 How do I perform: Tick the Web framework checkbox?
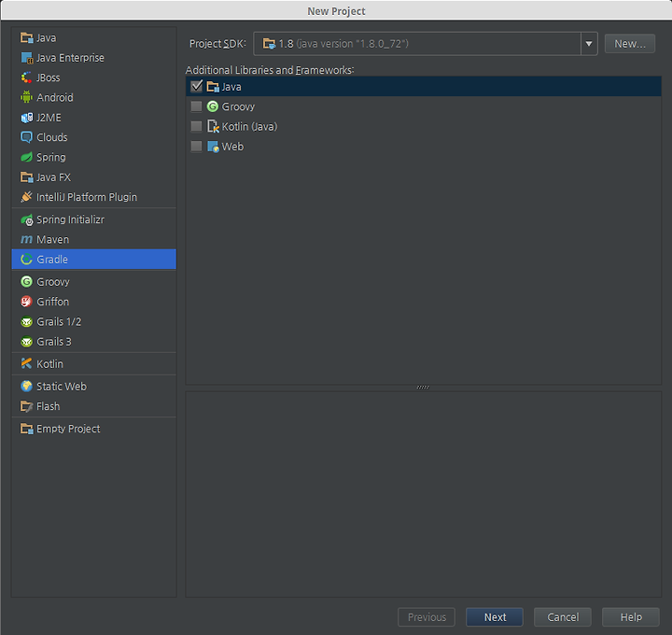(x=196, y=147)
